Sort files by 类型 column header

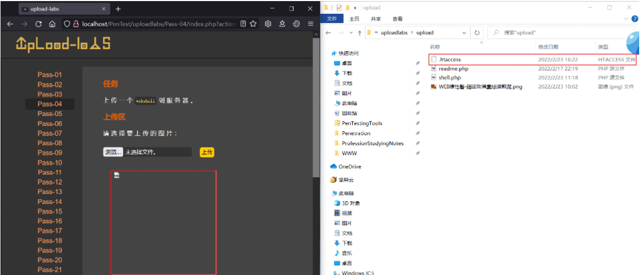click(603, 47)
